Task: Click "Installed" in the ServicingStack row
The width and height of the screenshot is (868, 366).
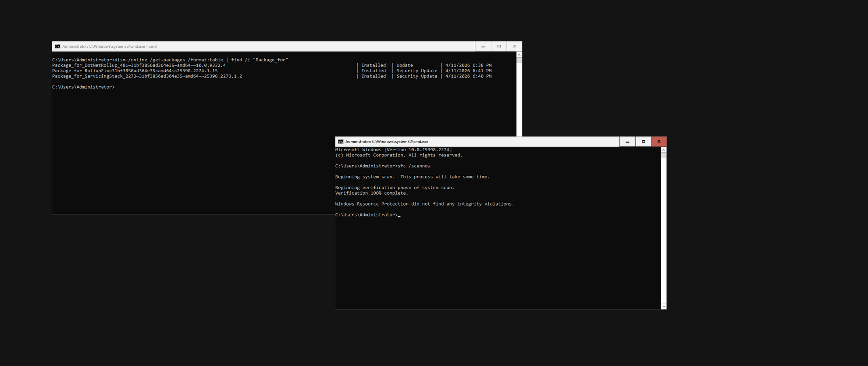Action: click(374, 76)
